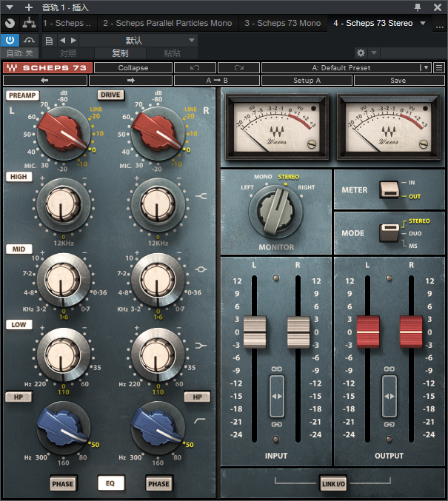Image resolution: width=448 pixels, height=501 pixels.
Task: Open the top-left window menu triangle
Action: point(10,7)
